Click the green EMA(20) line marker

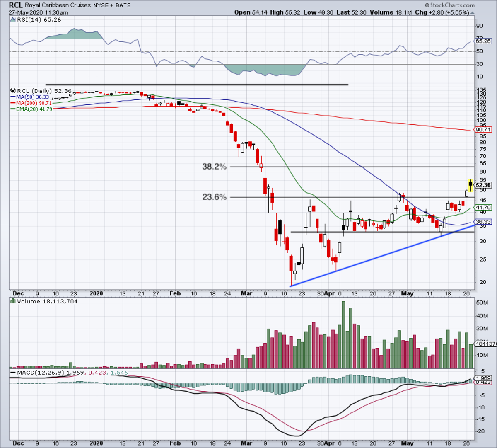pos(13,109)
